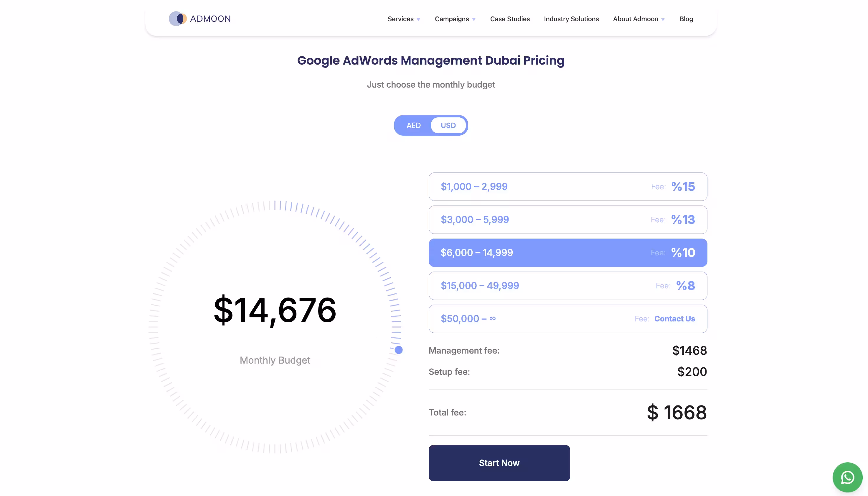
Task: Click the ADMOON brand name
Action: click(210, 19)
